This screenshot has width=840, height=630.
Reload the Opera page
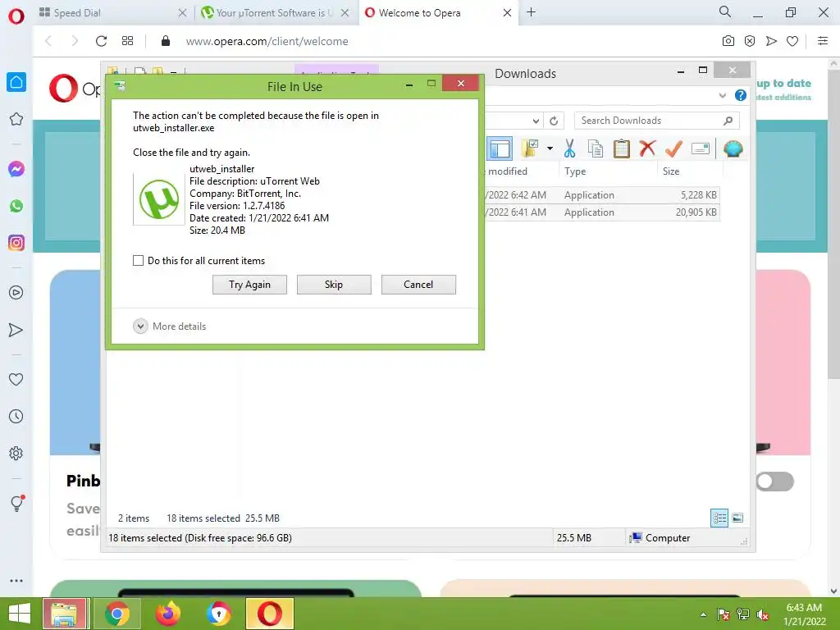(101, 41)
